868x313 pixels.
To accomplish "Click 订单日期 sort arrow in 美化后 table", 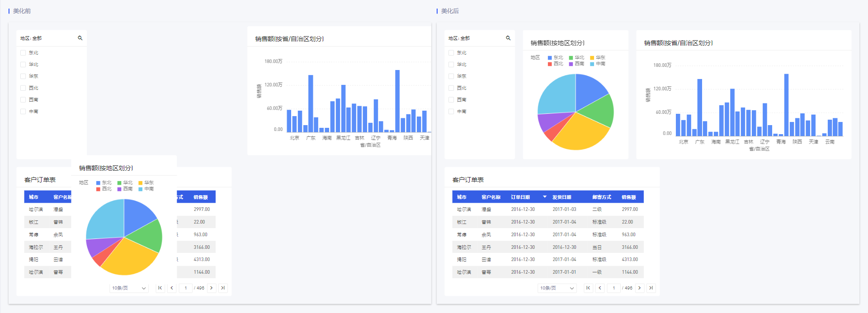I will [x=545, y=197].
